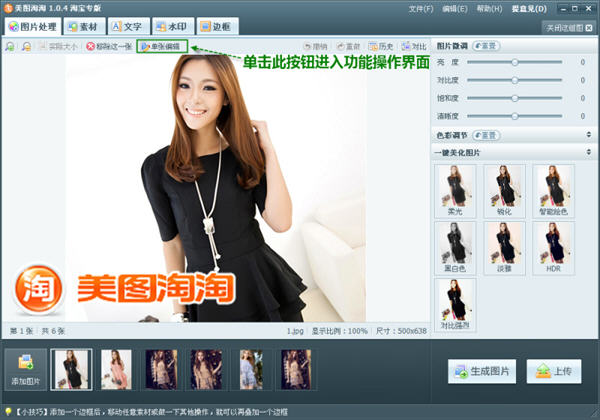The image size is (600, 420).
Task: Click the zoom-out magnifier icon in the toolbar
Action: (26, 47)
